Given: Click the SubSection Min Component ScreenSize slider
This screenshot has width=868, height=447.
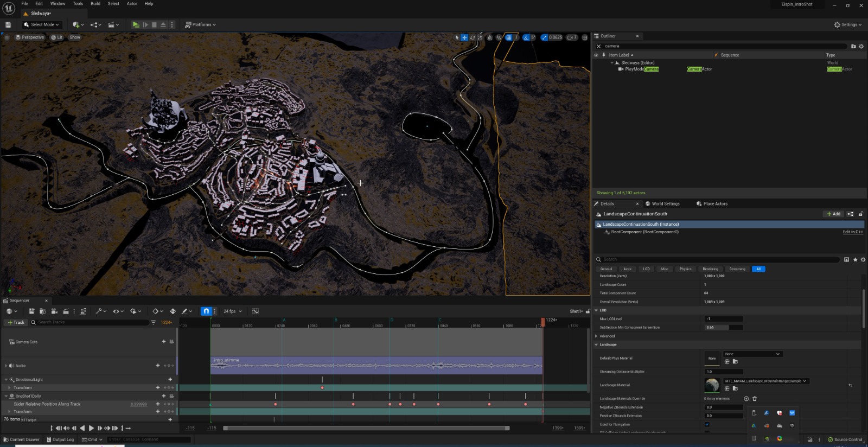Looking at the screenshot, I should (724, 328).
